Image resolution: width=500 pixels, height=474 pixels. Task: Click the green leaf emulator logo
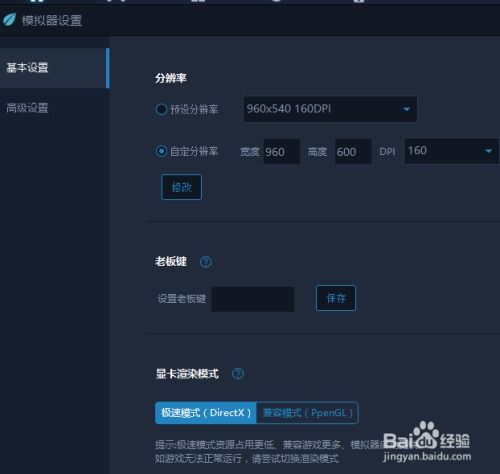point(10,20)
